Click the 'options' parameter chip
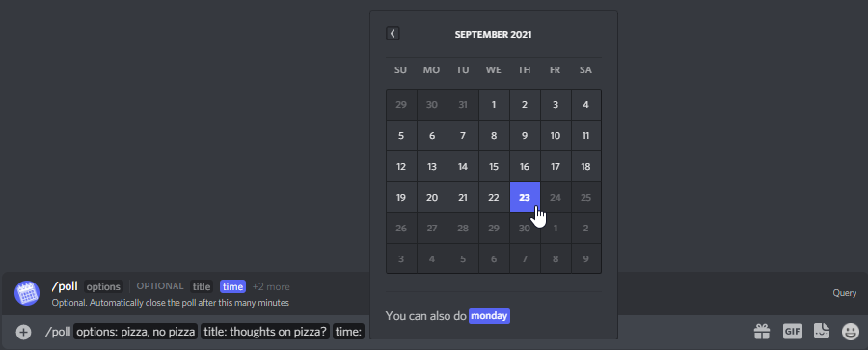 pyautogui.click(x=103, y=287)
